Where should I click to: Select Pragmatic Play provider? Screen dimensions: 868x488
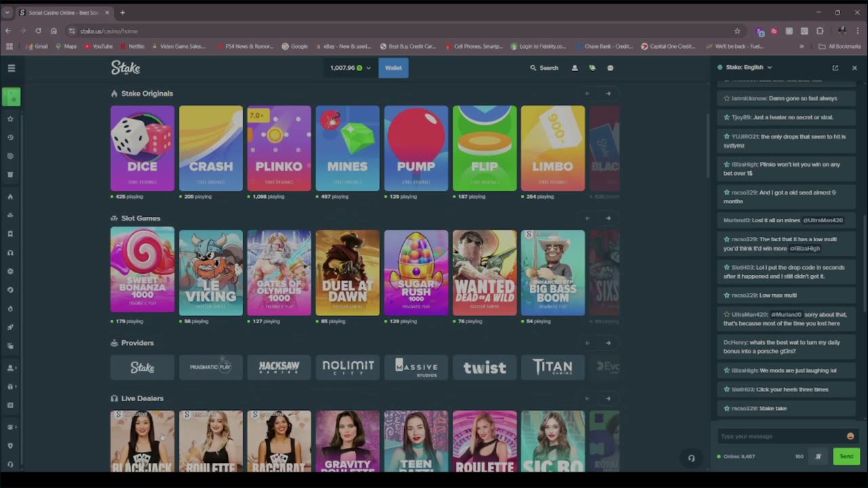(x=211, y=367)
